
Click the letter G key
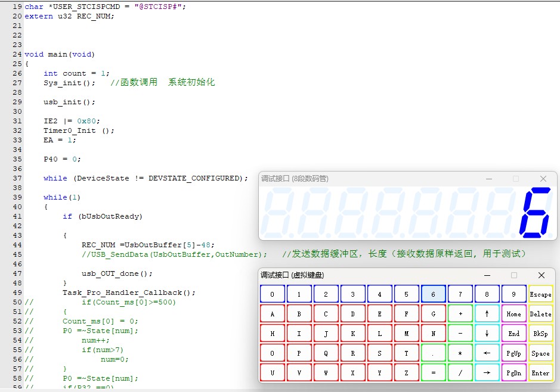pyautogui.click(x=433, y=314)
